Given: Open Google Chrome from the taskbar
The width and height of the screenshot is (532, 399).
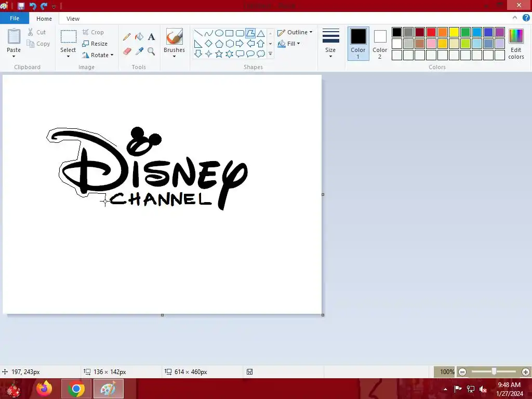Looking at the screenshot, I should [x=76, y=389].
